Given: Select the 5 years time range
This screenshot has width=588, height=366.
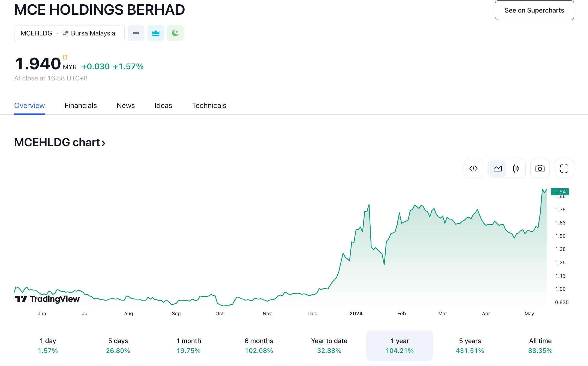Looking at the screenshot, I should point(470,346).
